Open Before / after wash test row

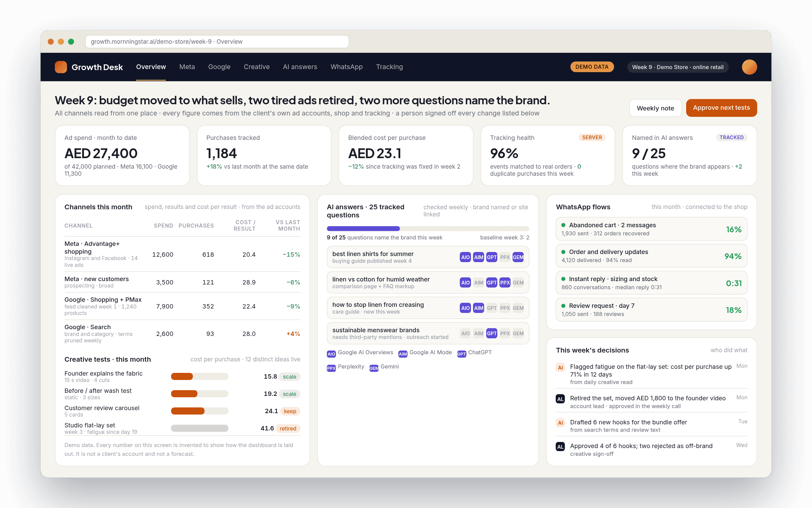(x=182, y=394)
